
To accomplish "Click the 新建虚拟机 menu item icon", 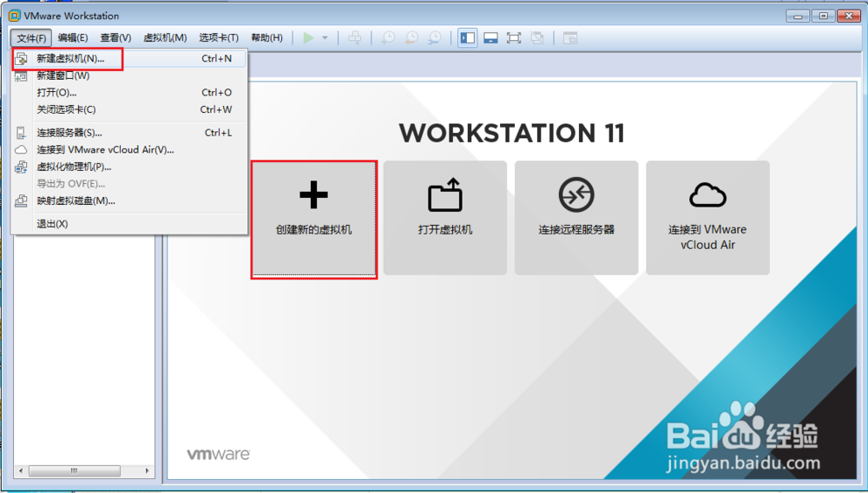I will click(21, 59).
